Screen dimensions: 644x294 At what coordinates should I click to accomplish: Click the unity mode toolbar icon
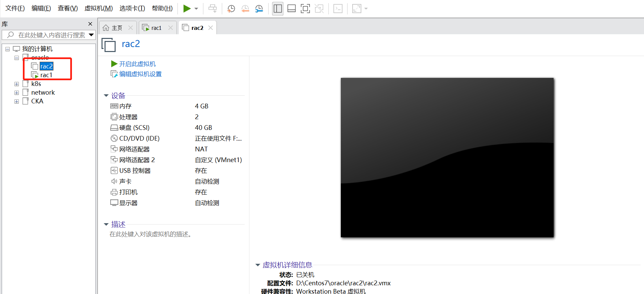(x=319, y=9)
